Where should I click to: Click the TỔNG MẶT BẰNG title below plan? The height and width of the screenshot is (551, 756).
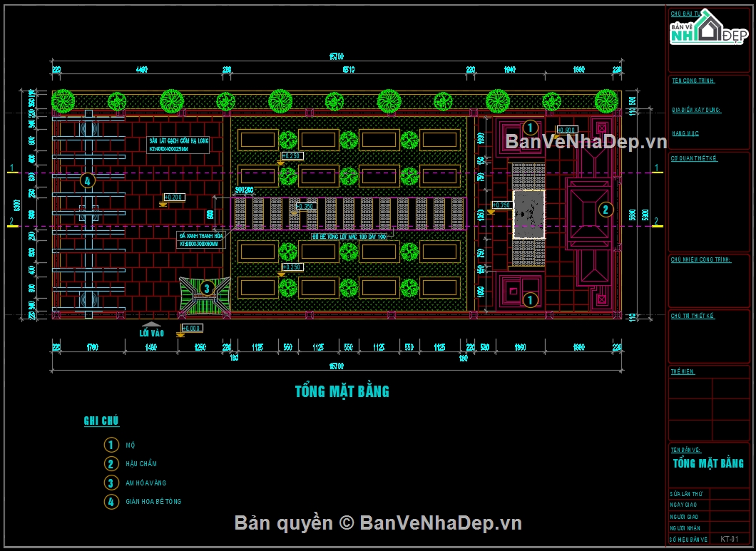coord(342,391)
